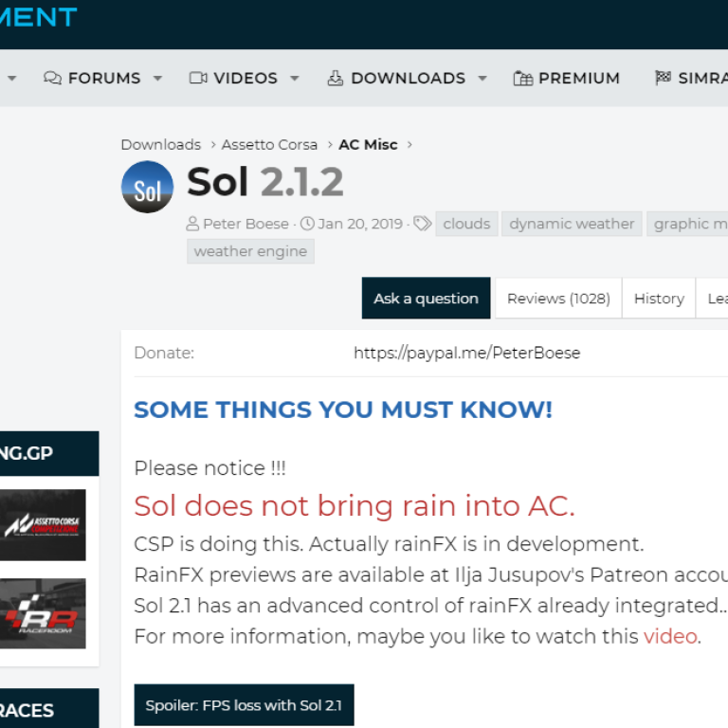Expand the Forums dropdown arrow
728x728 pixels.
point(158,79)
